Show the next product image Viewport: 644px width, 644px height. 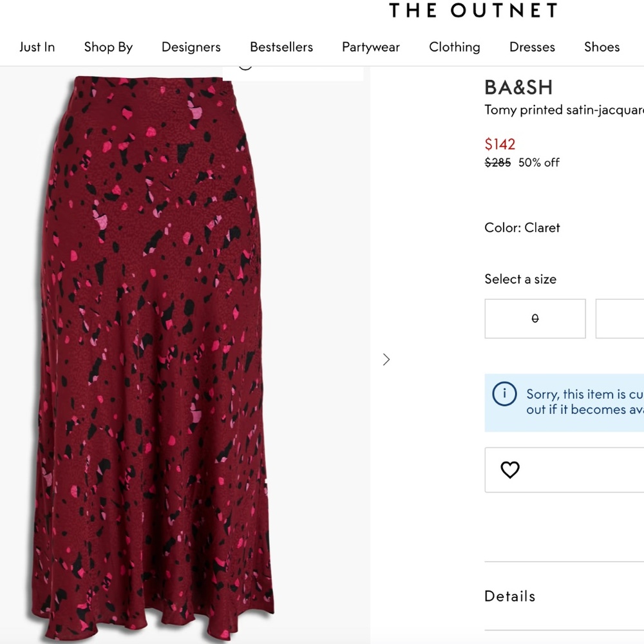(x=386, y=359)
